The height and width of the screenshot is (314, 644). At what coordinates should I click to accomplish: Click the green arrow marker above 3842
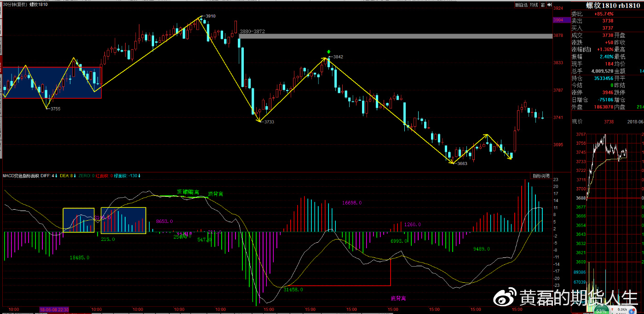coord(328,52)
